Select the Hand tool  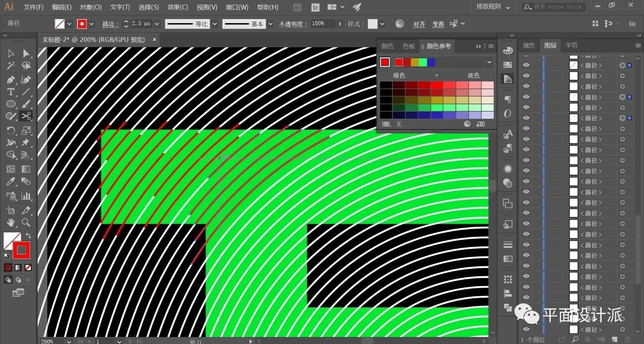11,222
